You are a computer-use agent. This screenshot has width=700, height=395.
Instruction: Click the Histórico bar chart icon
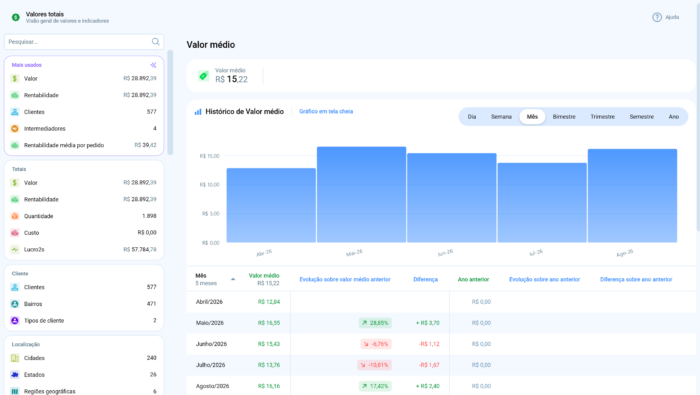(198, 112)
